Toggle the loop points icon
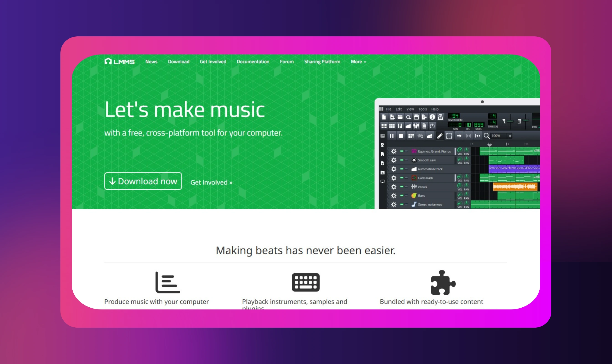Viewport: 612px width, 364px height. click(x=468, y=136)
